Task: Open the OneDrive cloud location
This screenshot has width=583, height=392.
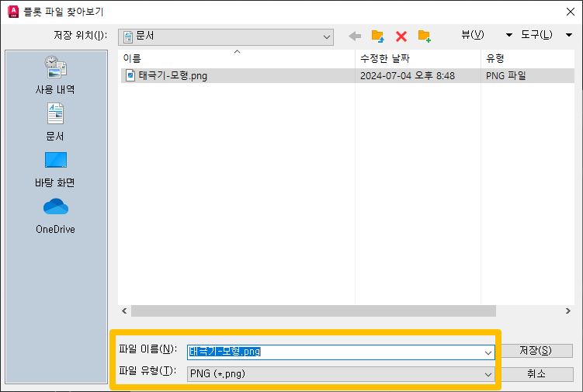Action: (x=55, y=216)
